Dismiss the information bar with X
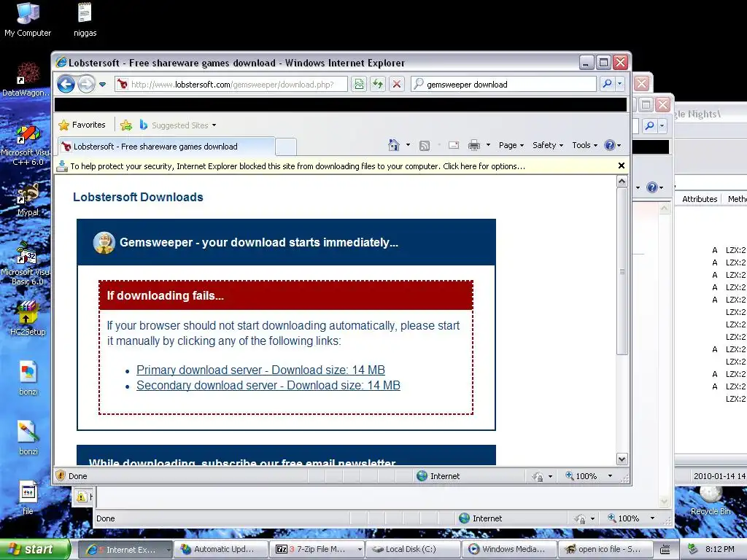 622,166
